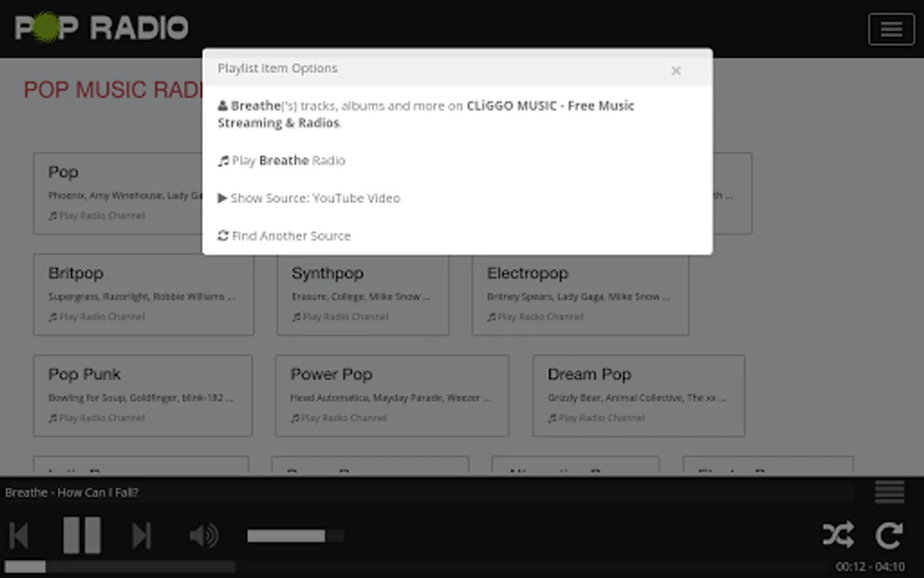Pause the current song
This screenshot has height=578, width=924.
click(x=81, y=535)
